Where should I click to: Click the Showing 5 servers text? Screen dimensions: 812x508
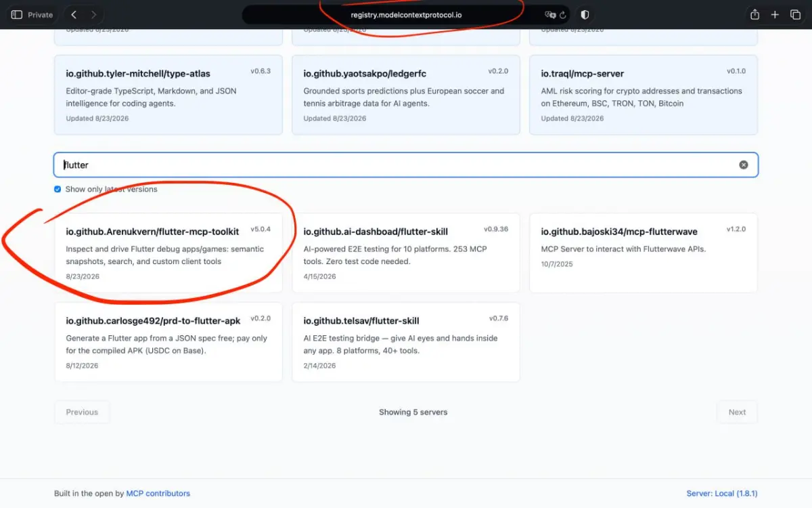413,412
